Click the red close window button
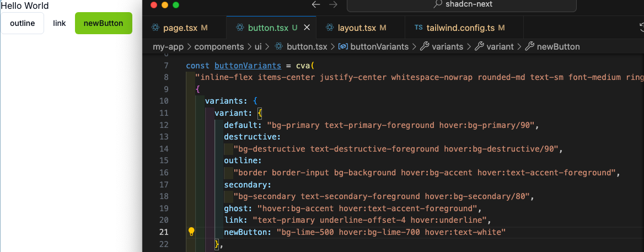644x252 pixels. click(x=154, y=5)
